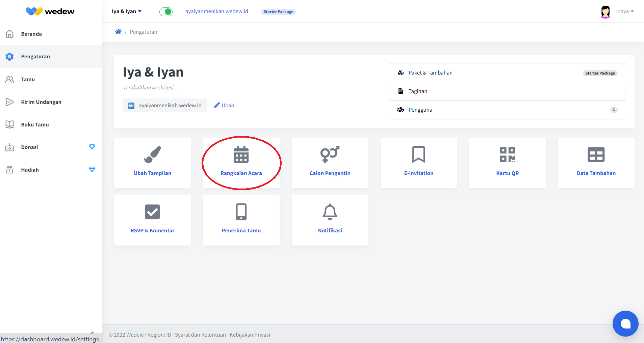Click the Ubah Tampilan label
644x343 pixels.
[152, 173]
